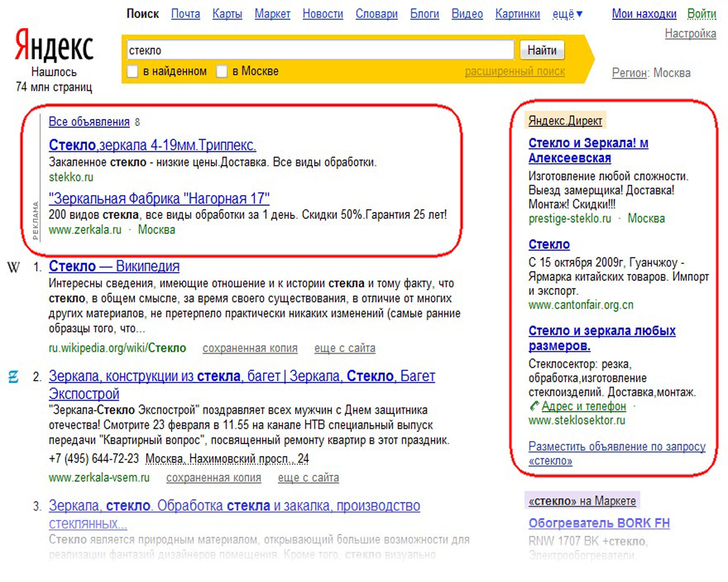Check the 'в Москве' checkbox

click(221, 71)
